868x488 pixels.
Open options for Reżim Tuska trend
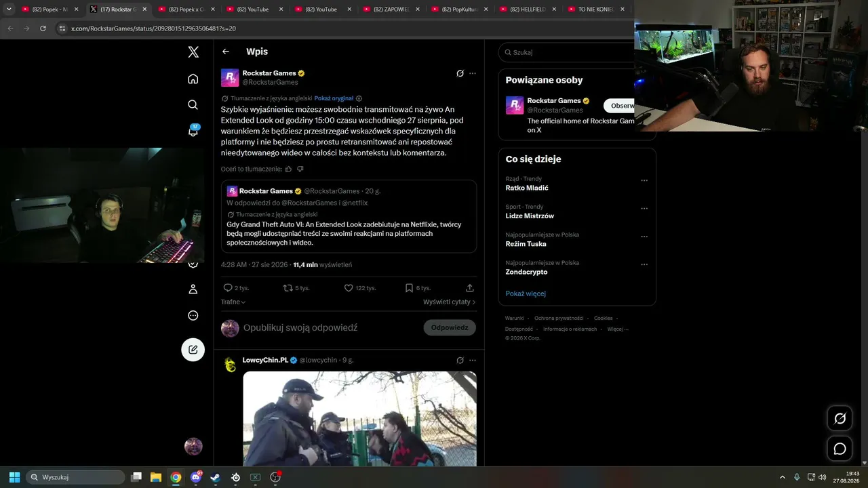[644, 237]
